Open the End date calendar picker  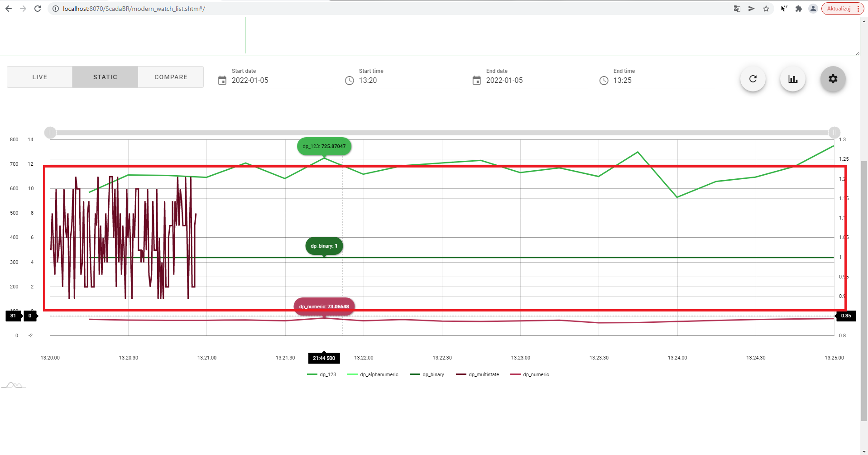click(476, 80)
